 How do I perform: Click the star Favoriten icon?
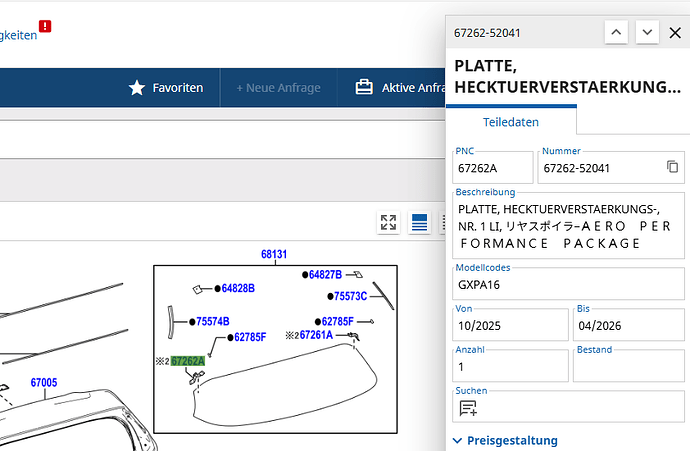click(137, 88)
